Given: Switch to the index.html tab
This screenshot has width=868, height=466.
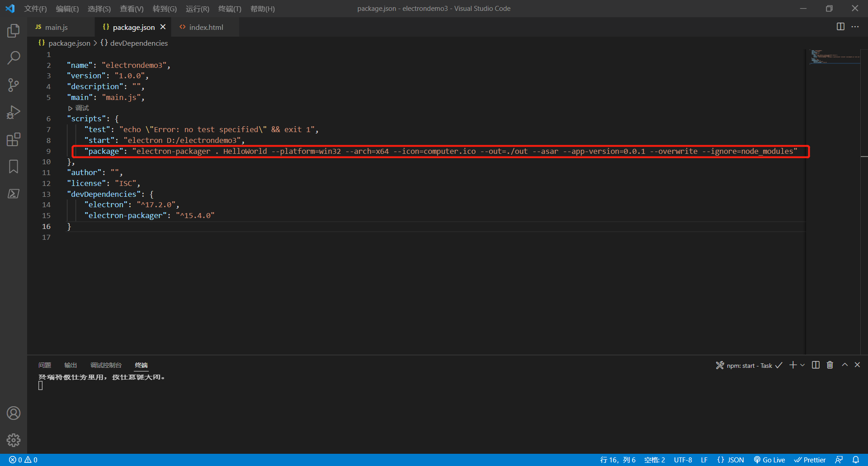Looking at the screenshot, I should (205, 27).
